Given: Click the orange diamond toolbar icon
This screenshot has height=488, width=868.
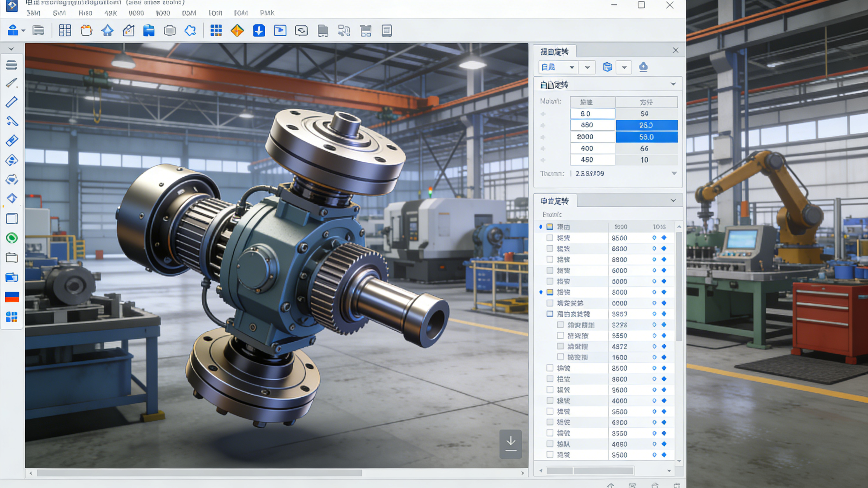Looking at the screenshot, I should [x=237, y=31].
